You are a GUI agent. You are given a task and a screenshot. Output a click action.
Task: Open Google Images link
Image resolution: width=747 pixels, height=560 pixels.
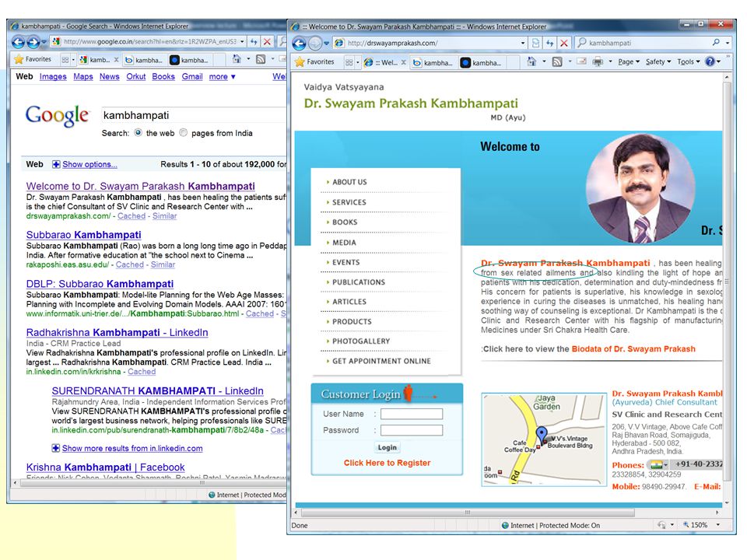[x=53, y=77]
